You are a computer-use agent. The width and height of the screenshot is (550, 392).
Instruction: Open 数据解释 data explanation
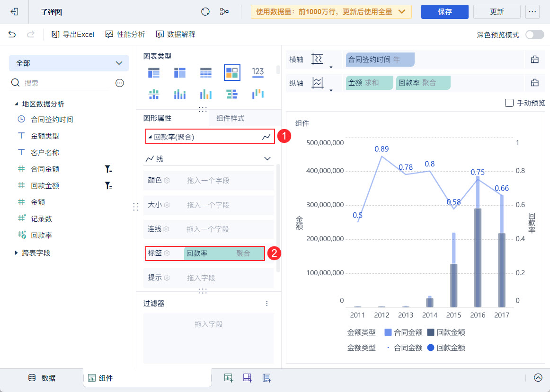(176, 35)
